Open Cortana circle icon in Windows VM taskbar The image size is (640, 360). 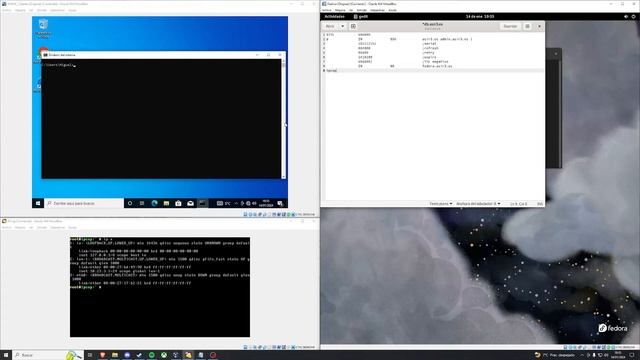(130, 203)
